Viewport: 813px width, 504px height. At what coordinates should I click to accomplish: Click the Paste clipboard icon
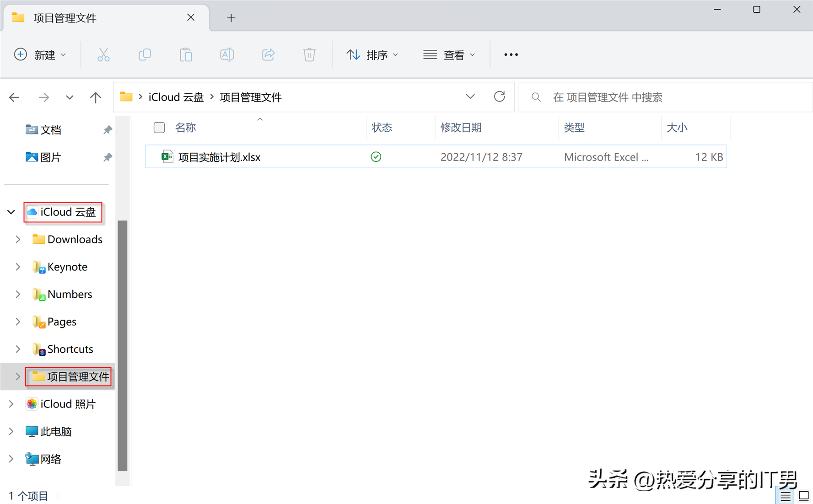coord(186,55)
